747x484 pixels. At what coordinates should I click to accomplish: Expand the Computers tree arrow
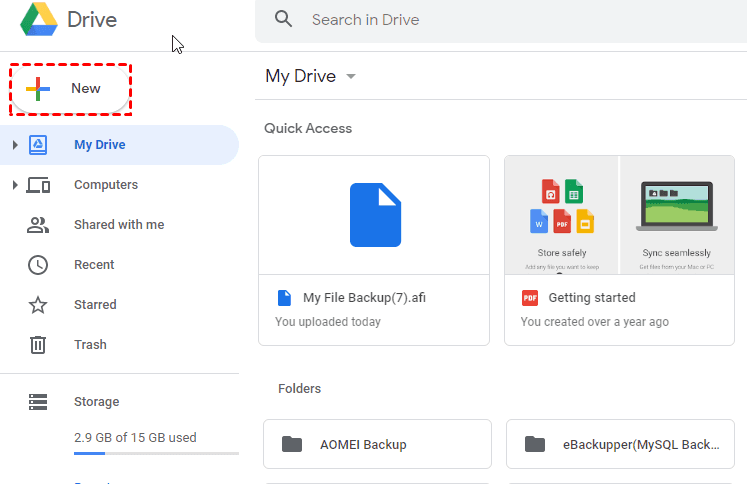coord(15,185)
